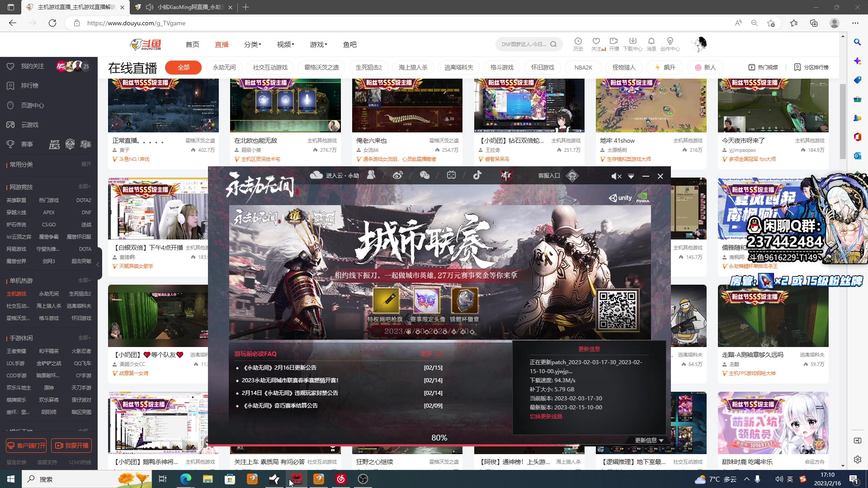Open the customer service headset icon in the launcher
Viewport: 868px width, 488px height.
(x=572, y=176)
